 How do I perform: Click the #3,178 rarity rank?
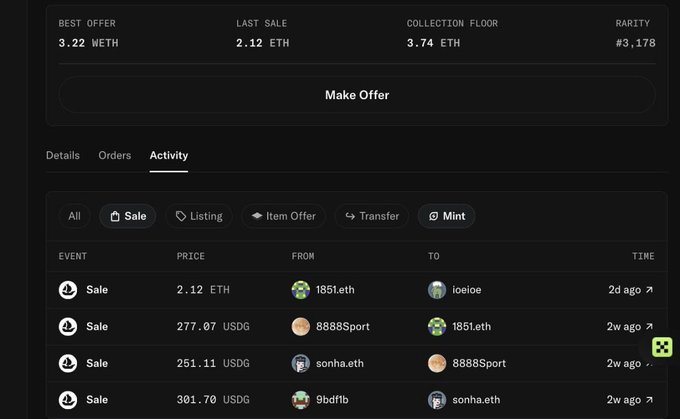tap(635, 43)
